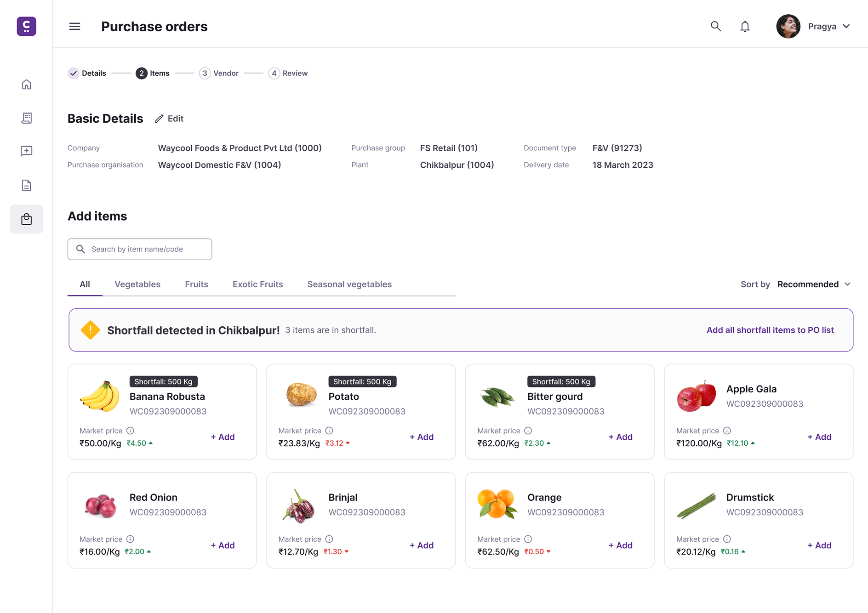Select the Exotic Fruits tab
This screenshot has width=868, height=613.
point(257,284)
